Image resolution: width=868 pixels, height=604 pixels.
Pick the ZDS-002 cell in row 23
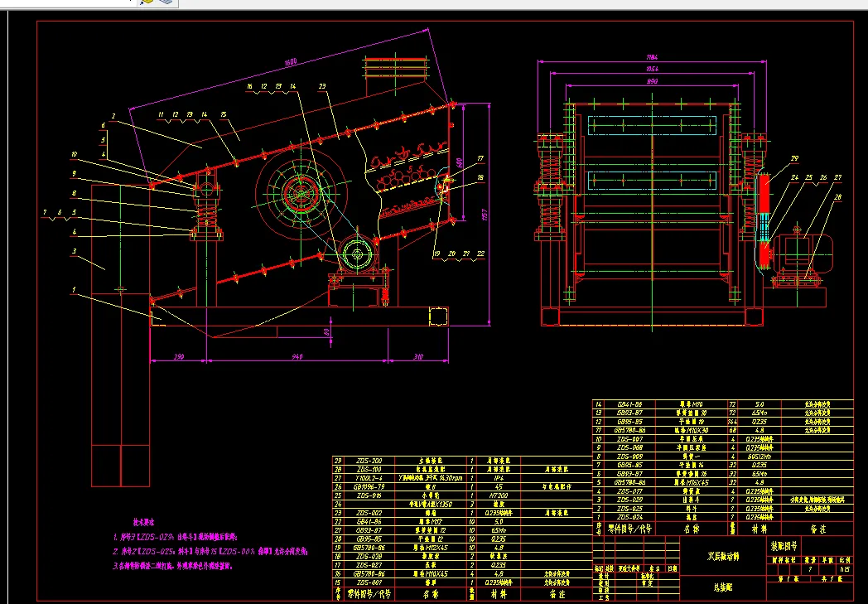pos(369,513)
